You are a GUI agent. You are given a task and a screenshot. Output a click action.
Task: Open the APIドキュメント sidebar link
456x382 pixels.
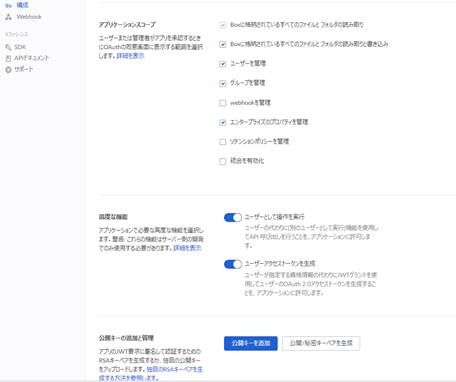(32, 58)
